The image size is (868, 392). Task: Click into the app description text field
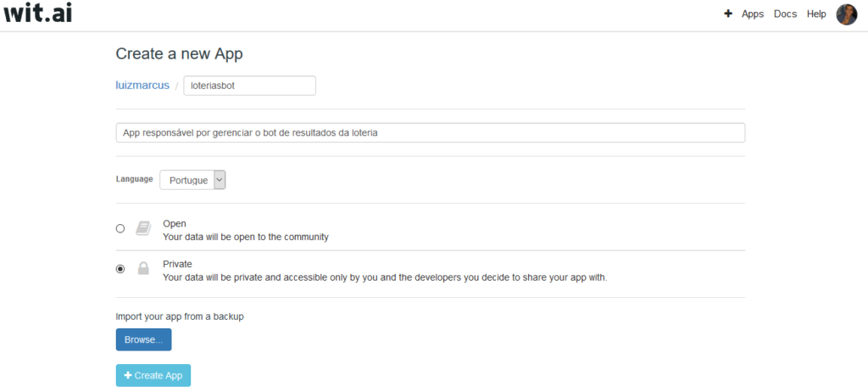coord(430,133)
